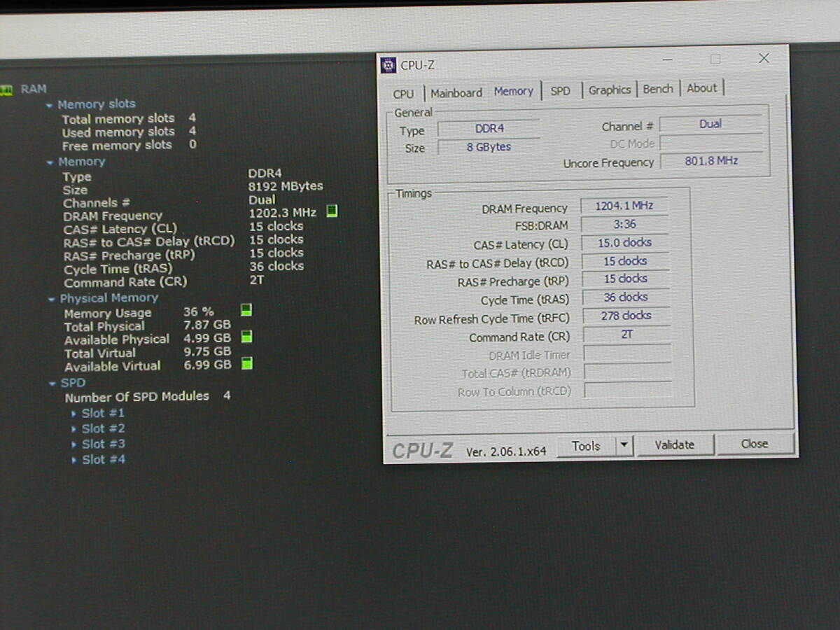Click the 'RAM' heading in Speccy
The image size is (840, 630).
pos(33,89)
